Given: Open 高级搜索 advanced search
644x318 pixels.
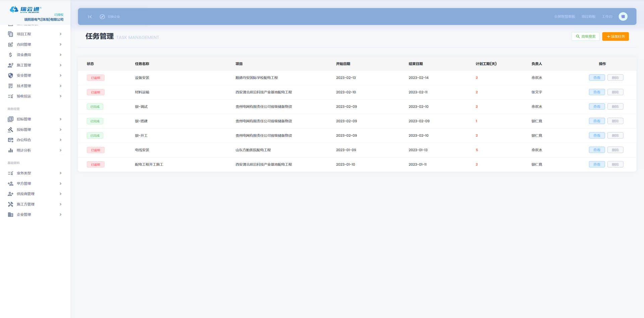Looking at the screenshot, I should (x=585, y=37).
